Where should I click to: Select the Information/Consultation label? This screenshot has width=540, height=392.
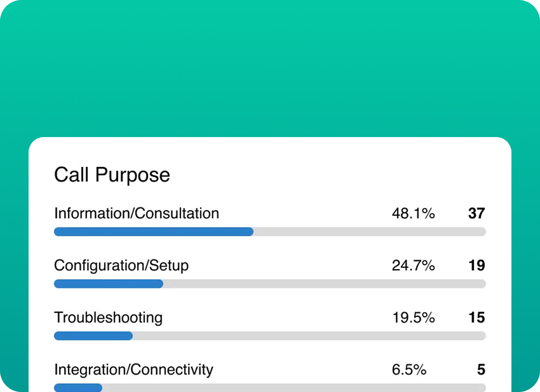pos(136,213)
